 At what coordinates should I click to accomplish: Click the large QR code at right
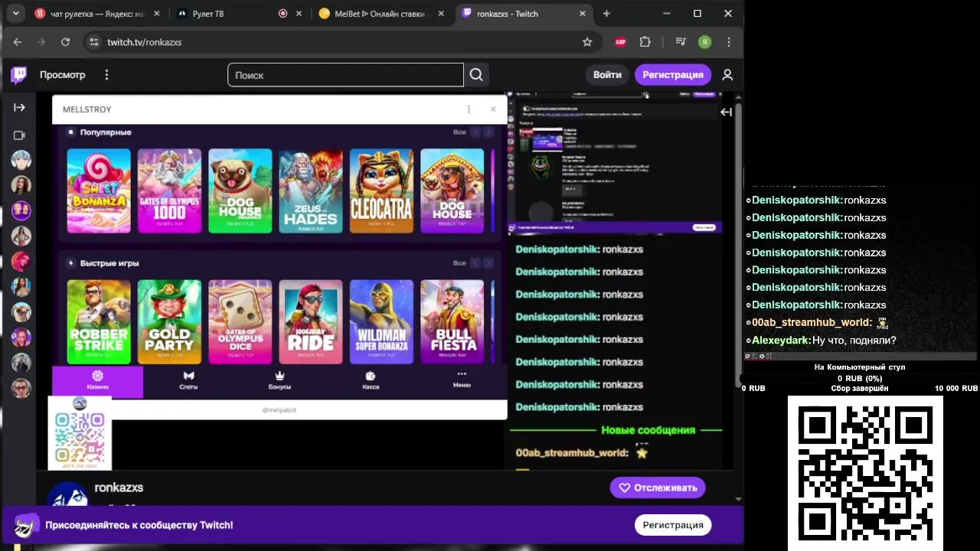pos(865,474)
